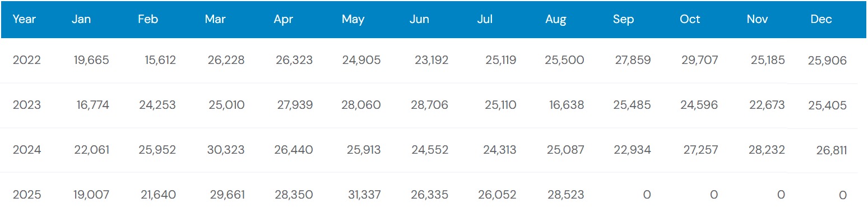Select the Dec column header
Viewport: 868px width, 216px height.
821,19
